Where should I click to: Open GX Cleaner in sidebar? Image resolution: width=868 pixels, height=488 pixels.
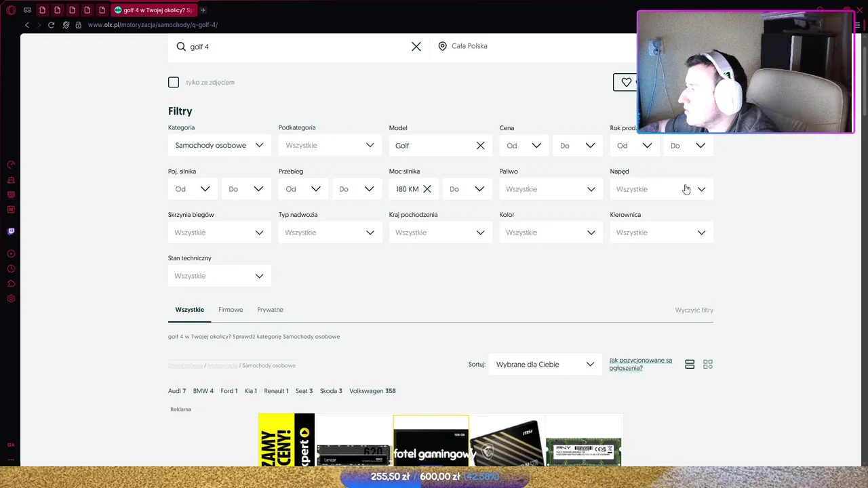pyautogui.click(x=11, y=180)
